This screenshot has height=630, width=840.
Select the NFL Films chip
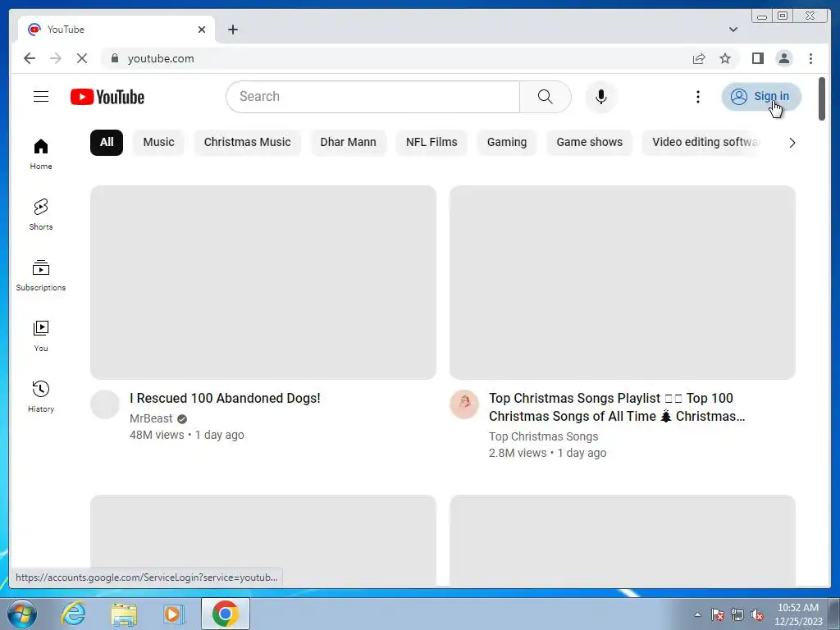pos(431,143)
